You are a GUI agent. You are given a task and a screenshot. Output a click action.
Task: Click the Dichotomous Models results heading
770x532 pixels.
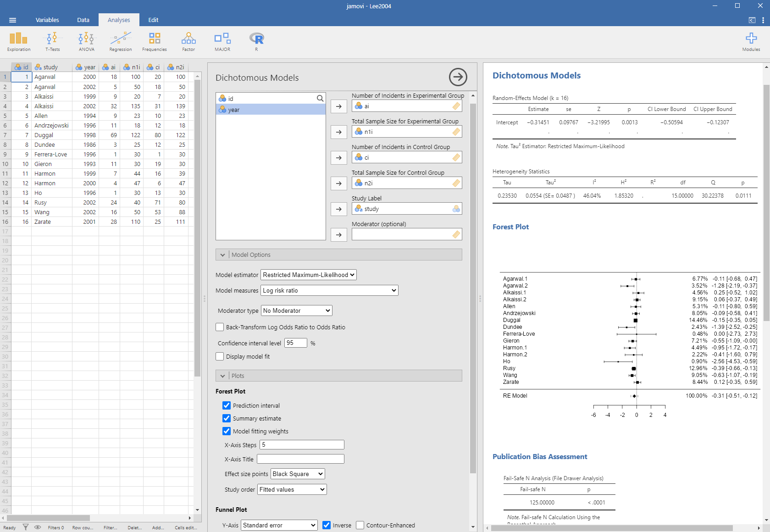coord(537,76)
